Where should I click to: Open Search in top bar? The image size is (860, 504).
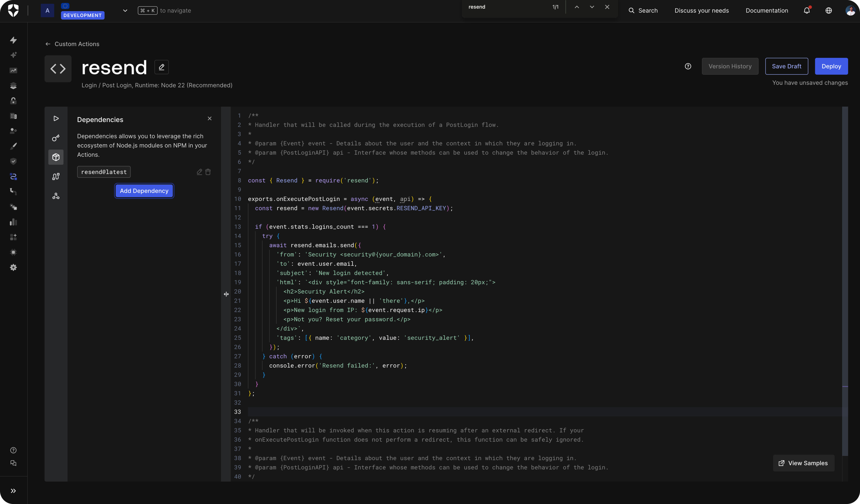(643, 10)
